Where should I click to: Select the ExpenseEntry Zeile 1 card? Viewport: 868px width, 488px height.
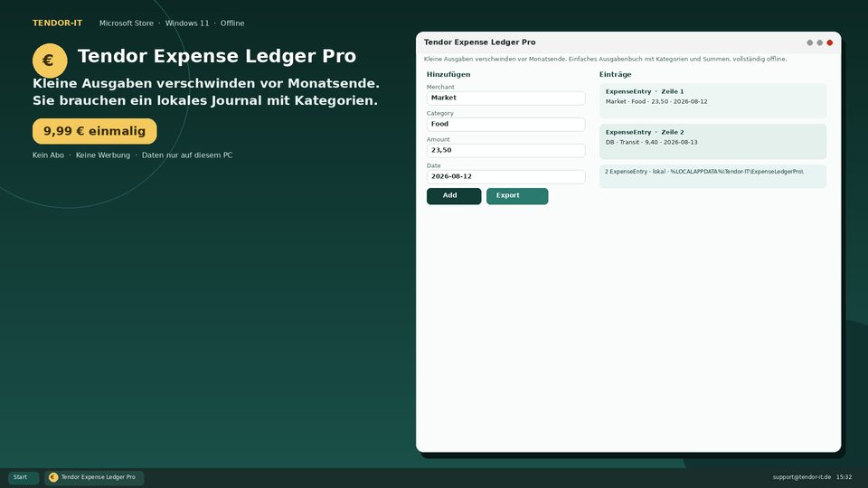[713, 100]
